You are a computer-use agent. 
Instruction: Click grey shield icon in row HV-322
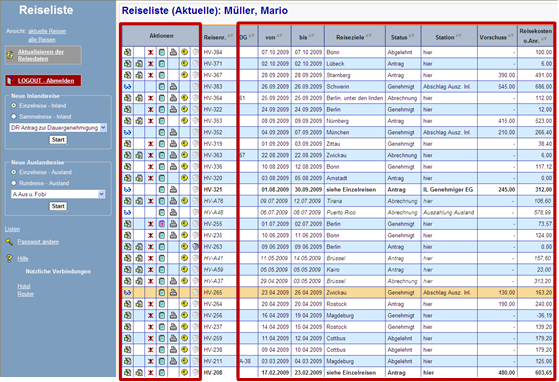click(x=195, y=109)
